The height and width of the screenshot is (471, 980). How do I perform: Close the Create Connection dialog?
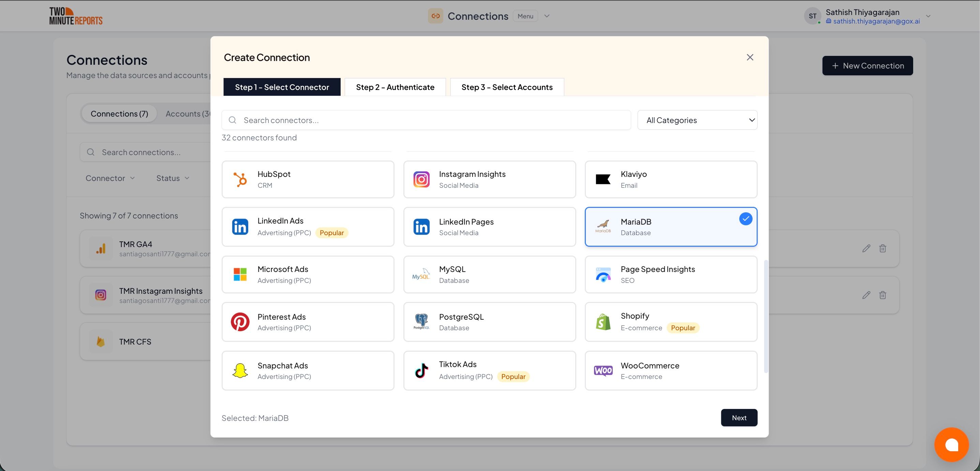(749, 57)
